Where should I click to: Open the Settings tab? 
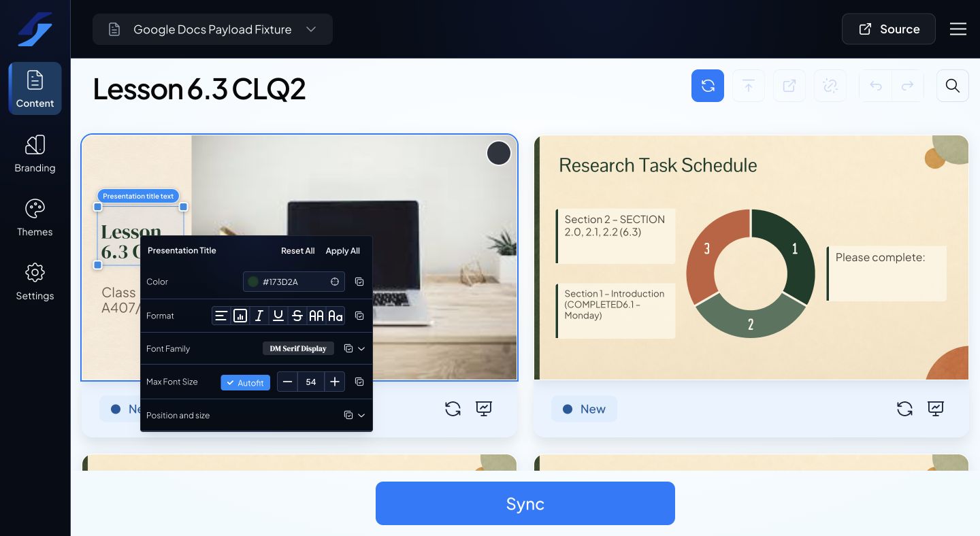(x=35, y=282)
